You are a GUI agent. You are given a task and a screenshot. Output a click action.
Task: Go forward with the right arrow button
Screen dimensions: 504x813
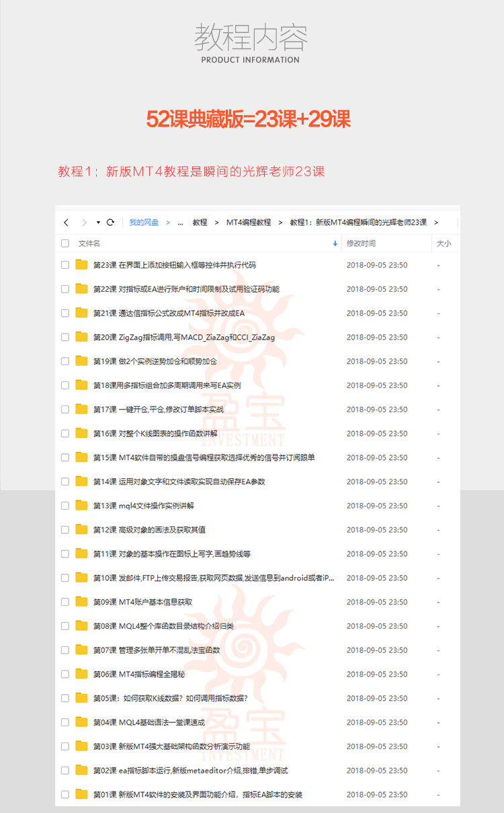coord(84,223)
